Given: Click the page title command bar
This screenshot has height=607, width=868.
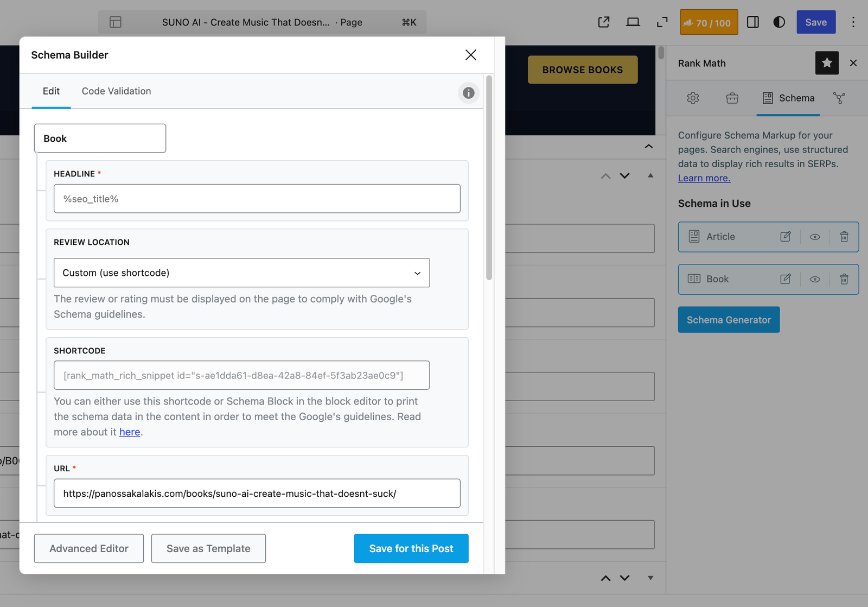Looking at the screenshot, I should (x=262, y=22).
